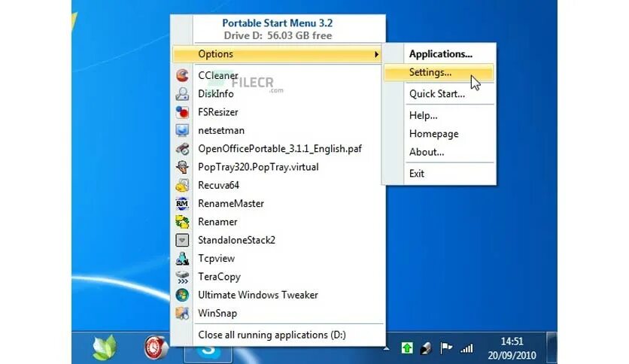Choose Quick Start... menu entry
Viewport: 629px width, 364px height.
click(437, 94)
